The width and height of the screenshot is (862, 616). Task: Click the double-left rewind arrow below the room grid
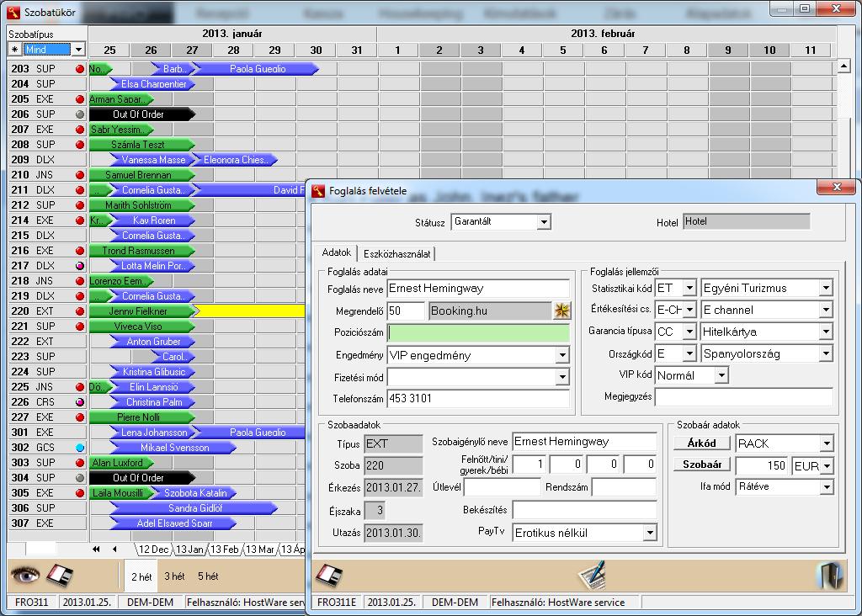[96, 549]
